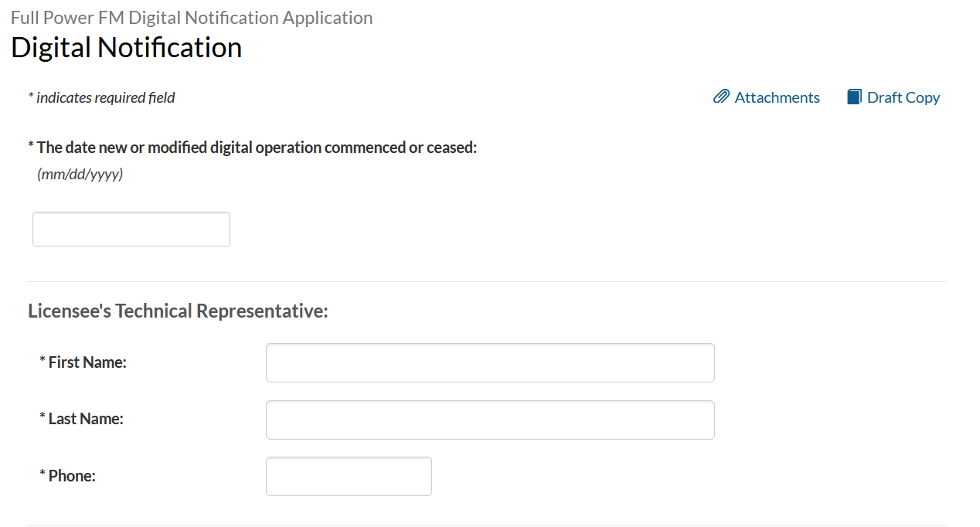Click the Full Power FM application title
Viewport: 980px width, 527px height.
(192, 17)
